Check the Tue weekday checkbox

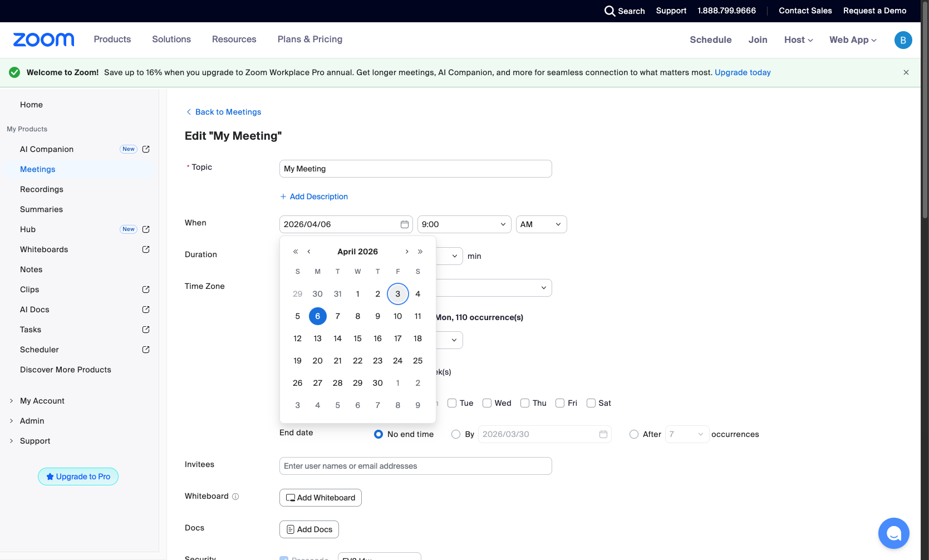(452, 403)
